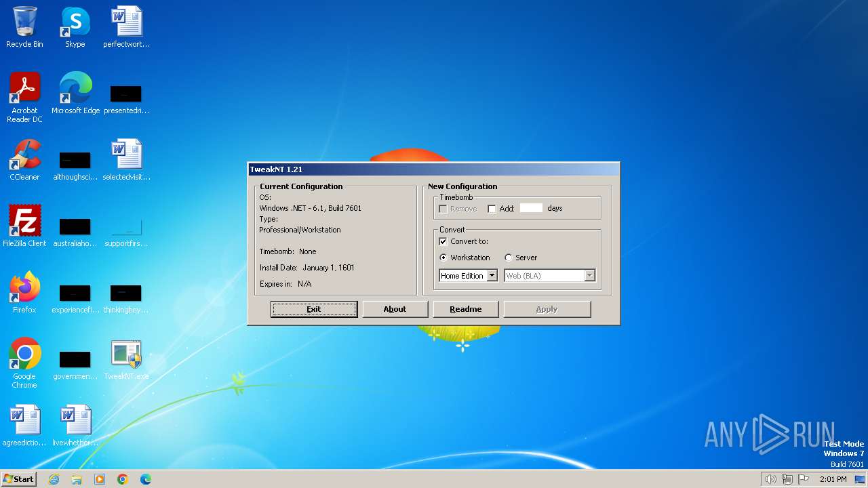
Task: Open Acrobat Reader DC shortcut
Action: 24,97
